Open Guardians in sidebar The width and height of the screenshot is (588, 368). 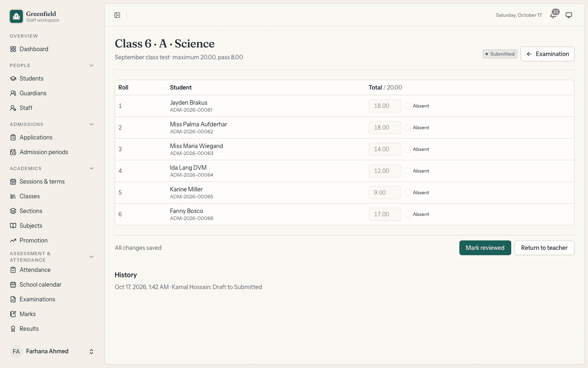[52, 93]
